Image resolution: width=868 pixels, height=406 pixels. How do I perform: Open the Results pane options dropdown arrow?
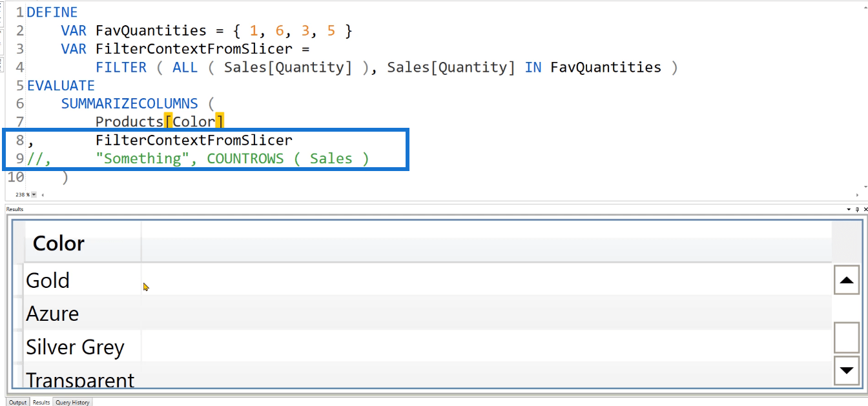coord(849,209)
